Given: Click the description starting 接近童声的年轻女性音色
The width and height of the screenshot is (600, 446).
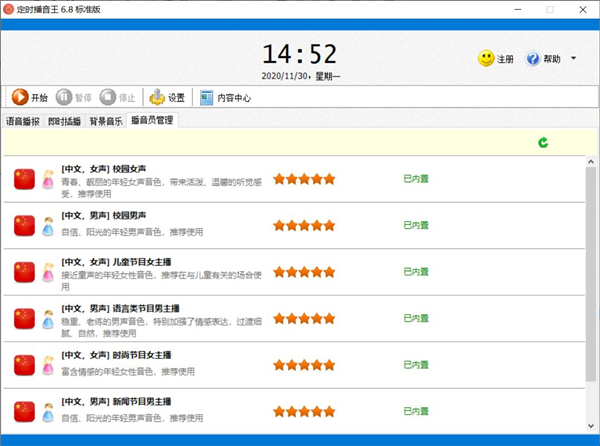Looking at the screenshot, I should pos(161,281).
